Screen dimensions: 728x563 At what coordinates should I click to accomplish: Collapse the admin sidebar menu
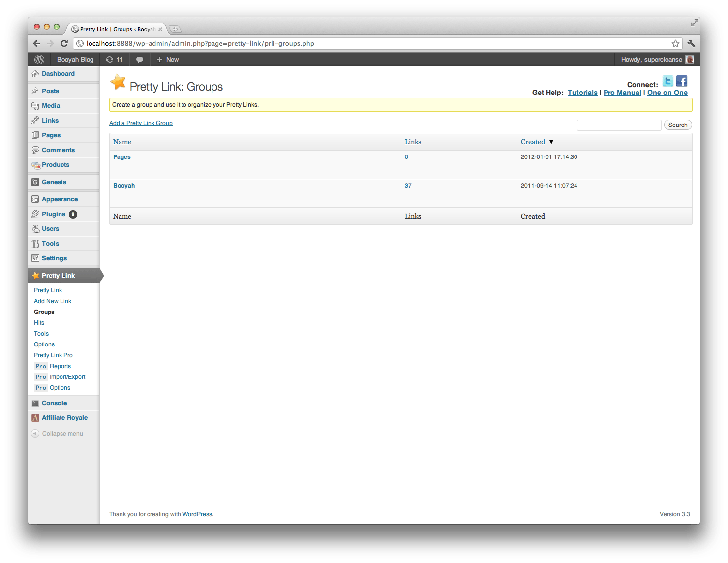58,434
